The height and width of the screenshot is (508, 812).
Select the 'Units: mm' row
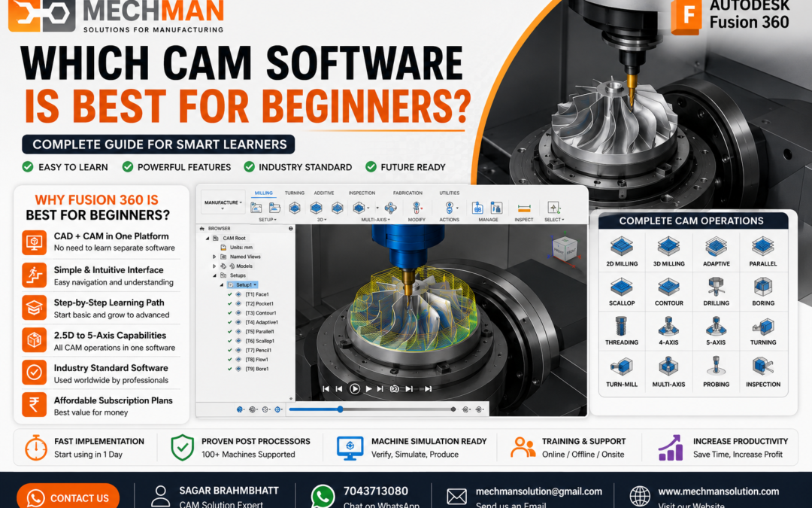237,248
